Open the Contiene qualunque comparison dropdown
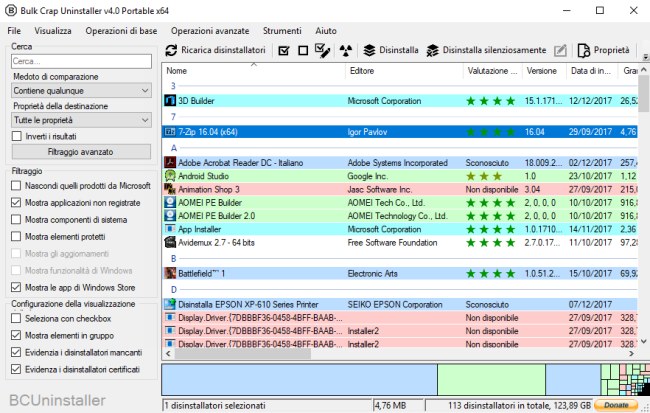This screenshot has height=413, width=650. pyautogui.click(x=81, y=90)
